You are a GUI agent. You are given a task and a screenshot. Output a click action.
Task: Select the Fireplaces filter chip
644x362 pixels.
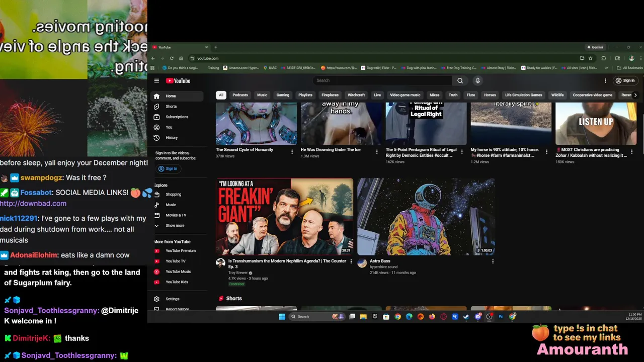330,95
